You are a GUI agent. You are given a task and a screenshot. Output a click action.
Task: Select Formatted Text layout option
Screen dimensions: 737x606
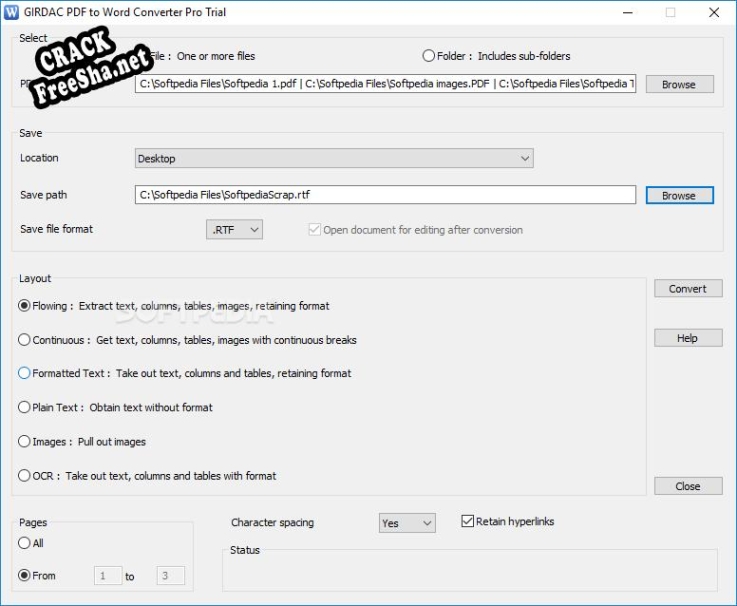(25, 373)
